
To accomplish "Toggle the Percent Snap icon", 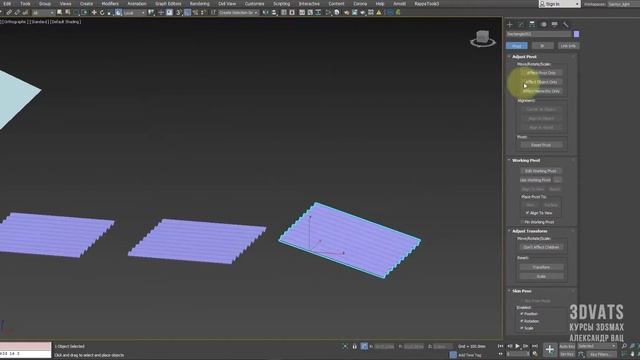I will [x=196, y=13].
